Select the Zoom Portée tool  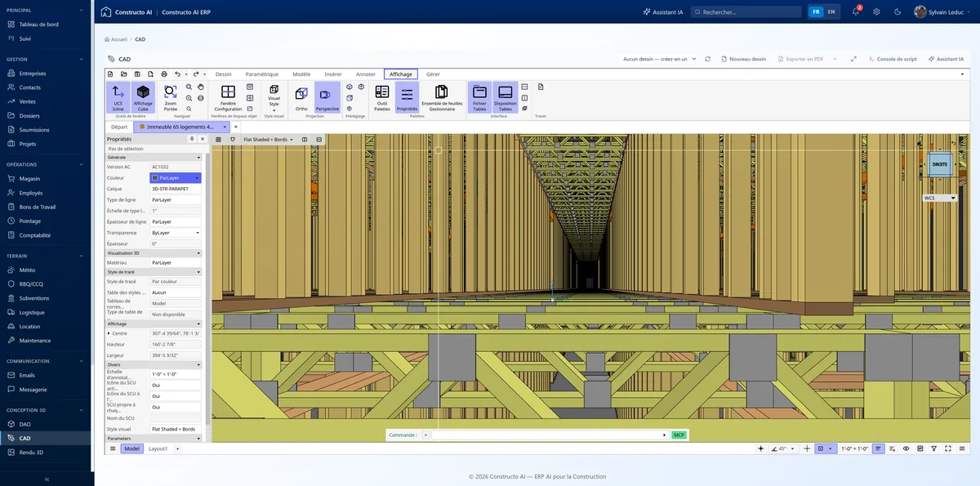[x=170, y=97]
